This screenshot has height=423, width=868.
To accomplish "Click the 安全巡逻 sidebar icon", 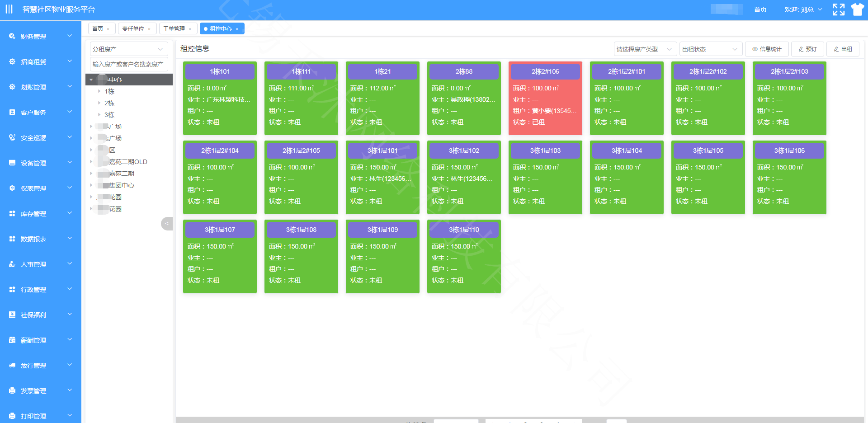I will pos(12,137).
